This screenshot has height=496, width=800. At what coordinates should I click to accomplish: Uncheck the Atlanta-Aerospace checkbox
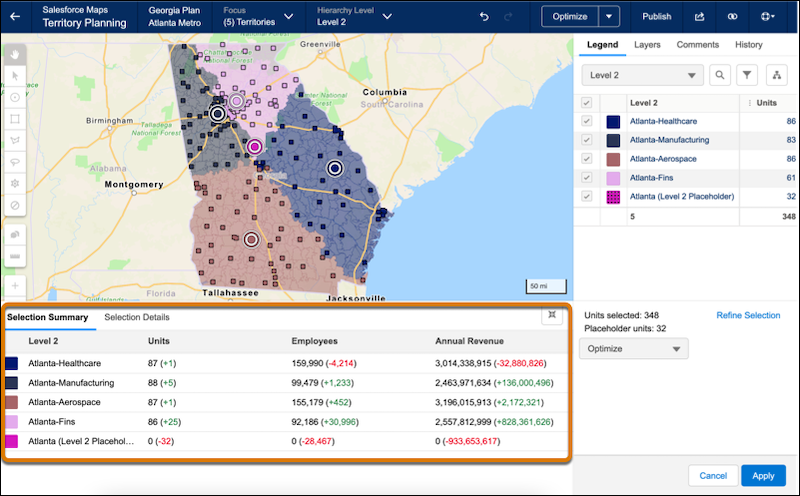coord(587,159)
